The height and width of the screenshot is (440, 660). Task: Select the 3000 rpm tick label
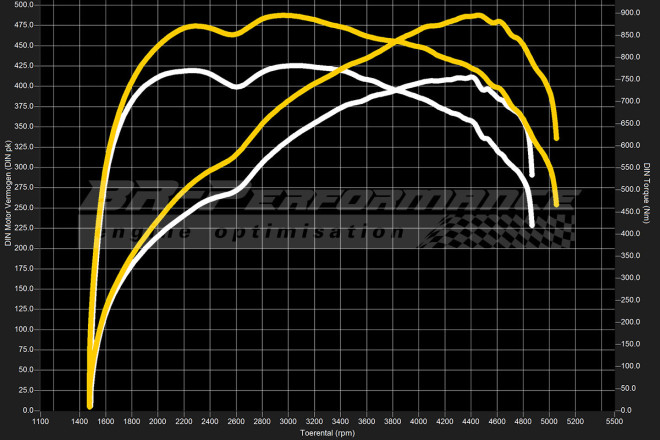coord(287,422)
